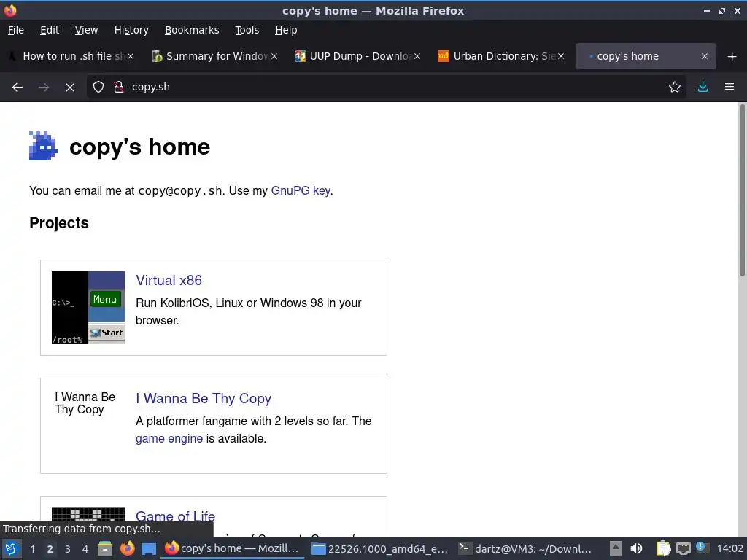Follow the 'game engine' link
Screen dimensions: 747x560
click(169, 438)
